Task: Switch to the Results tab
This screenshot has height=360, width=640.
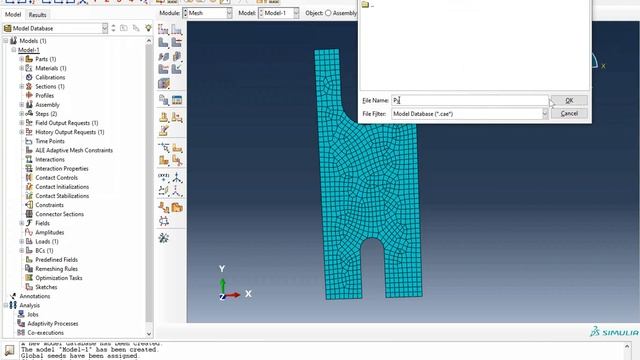Action: 37,15
